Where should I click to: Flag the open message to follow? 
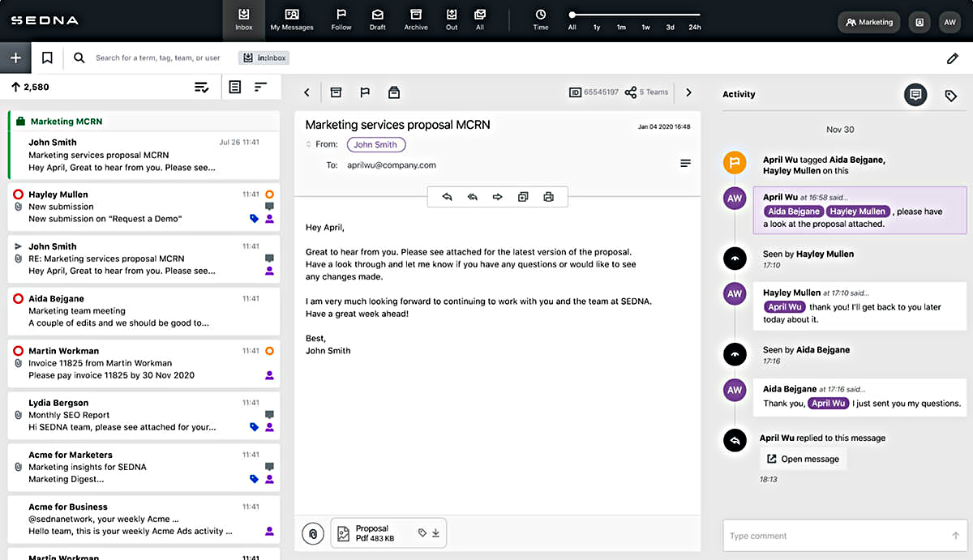365,92
